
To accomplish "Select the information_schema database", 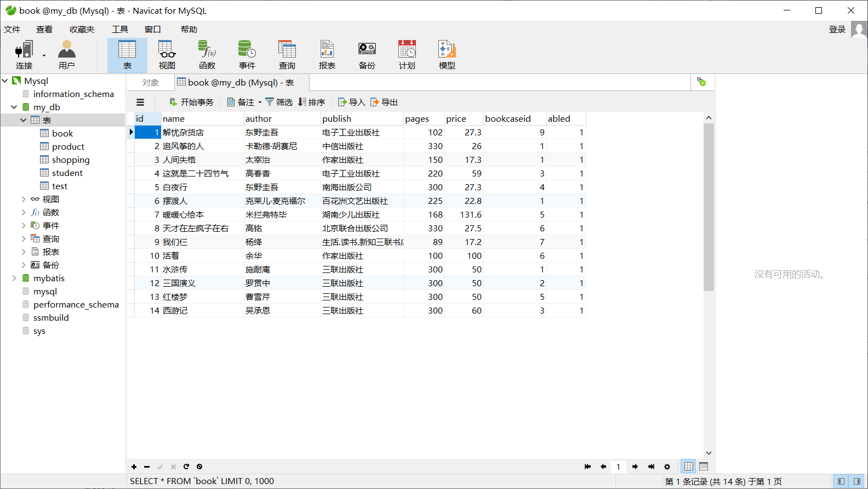I will coord(73,94).
